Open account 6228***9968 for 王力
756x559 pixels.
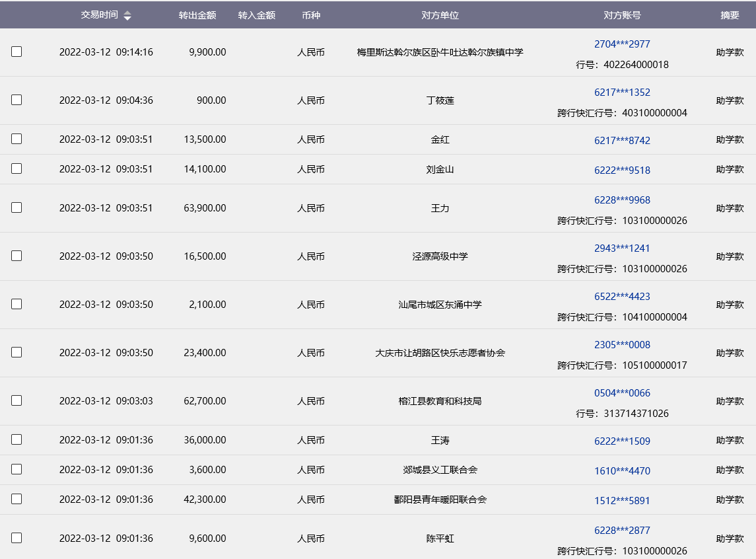622,200
